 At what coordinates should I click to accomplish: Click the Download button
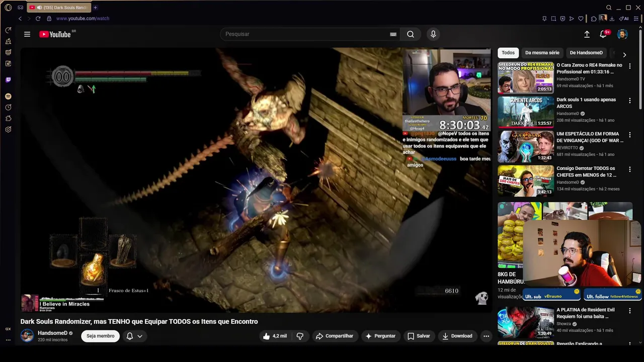click(457, 336)
